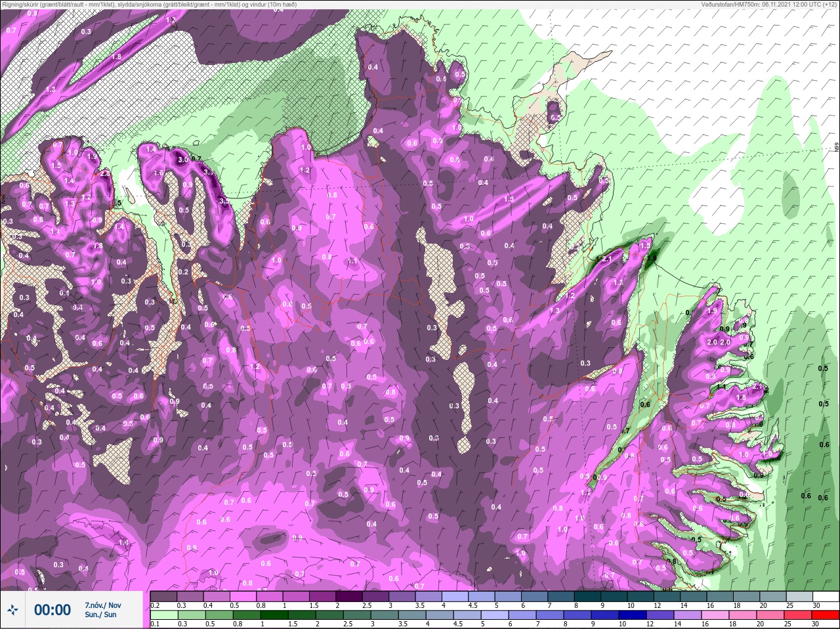Select the bright red swatch after 30 in the lower legend row
This screenshot has width=840, height=629.
tap(826, 615)
